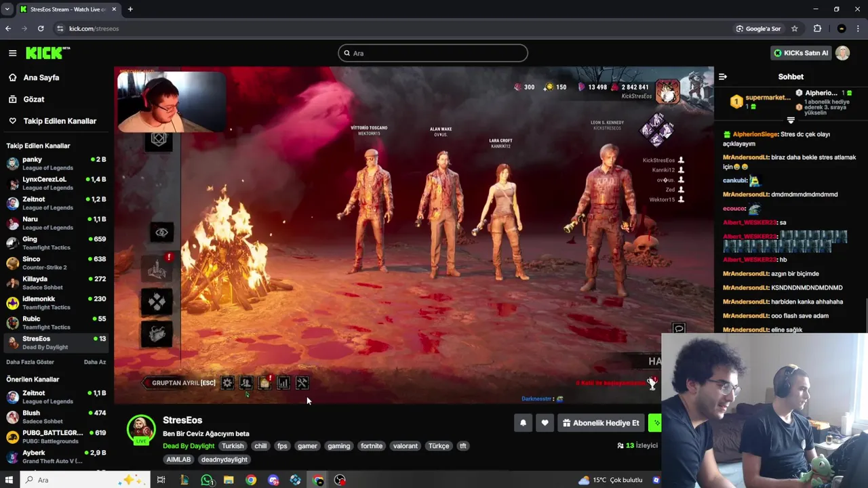
Task: Open browser tab search dropdown
Action: (x=7, y=9)
